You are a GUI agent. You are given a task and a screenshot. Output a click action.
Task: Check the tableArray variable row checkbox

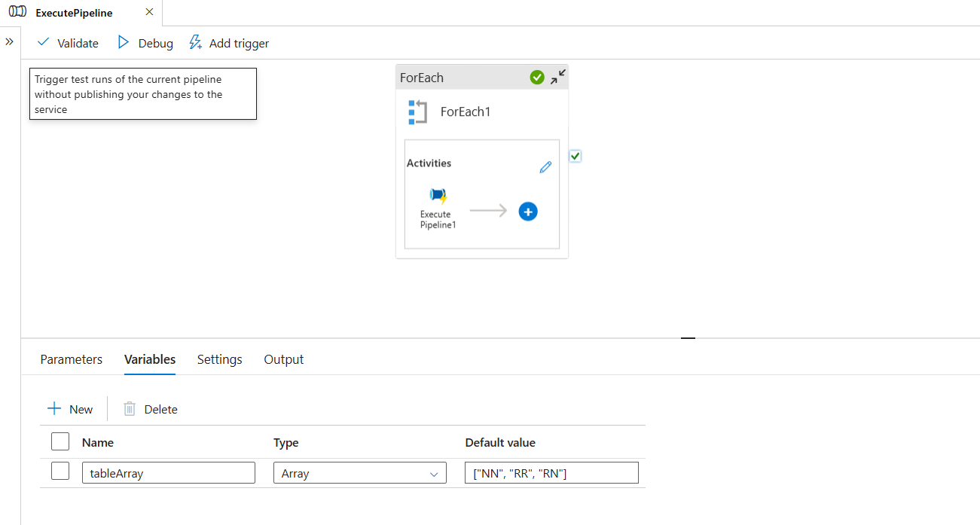[x=60, y=470]
